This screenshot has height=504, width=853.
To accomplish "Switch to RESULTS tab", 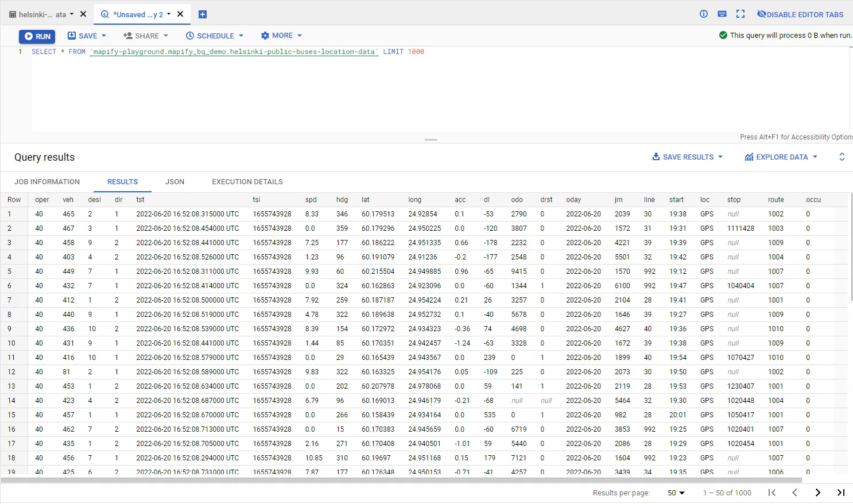I will (x=122, y=182).
